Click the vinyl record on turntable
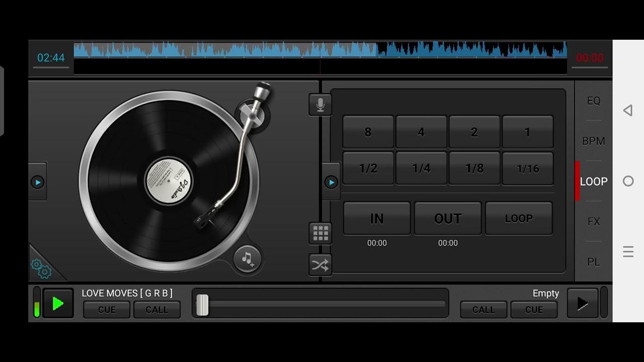This screenshot has width=644, height=362. pos(169,181)
